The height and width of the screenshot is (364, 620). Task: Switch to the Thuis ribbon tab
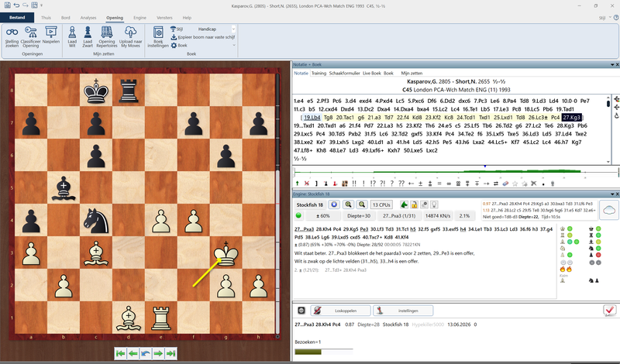coord(46,18)
